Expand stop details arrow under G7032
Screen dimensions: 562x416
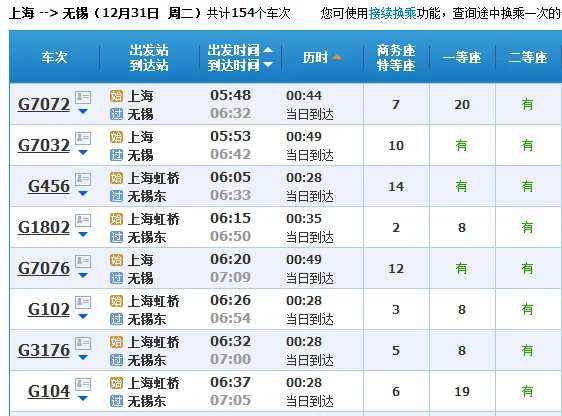click(x=83, y=153)
